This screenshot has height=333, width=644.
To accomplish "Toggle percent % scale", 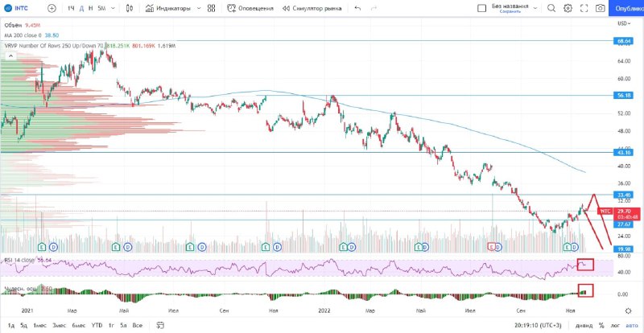I will click(601, 325).
